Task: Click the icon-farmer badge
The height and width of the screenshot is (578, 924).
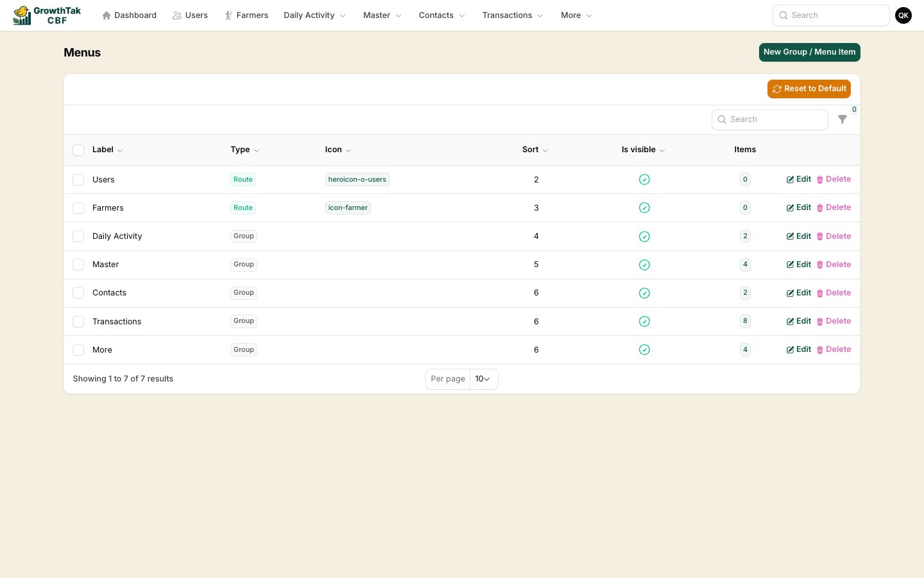Action: 348,208
